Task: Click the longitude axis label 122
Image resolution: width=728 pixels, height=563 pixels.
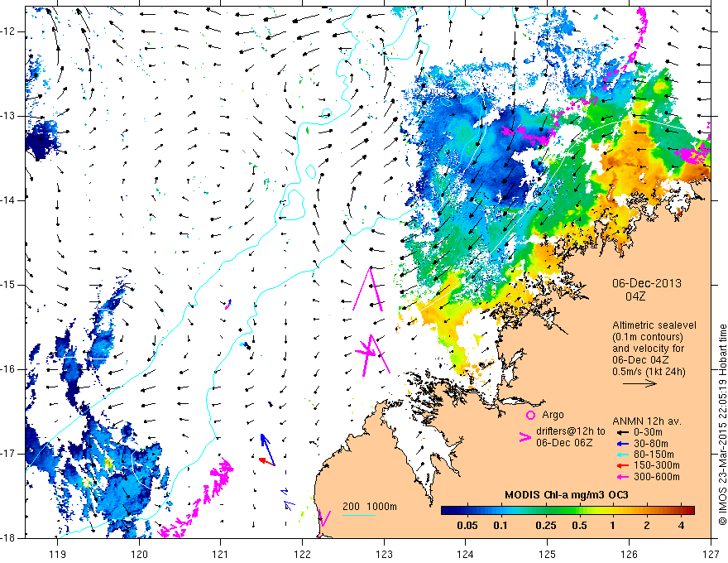Action: coord(302,554)
